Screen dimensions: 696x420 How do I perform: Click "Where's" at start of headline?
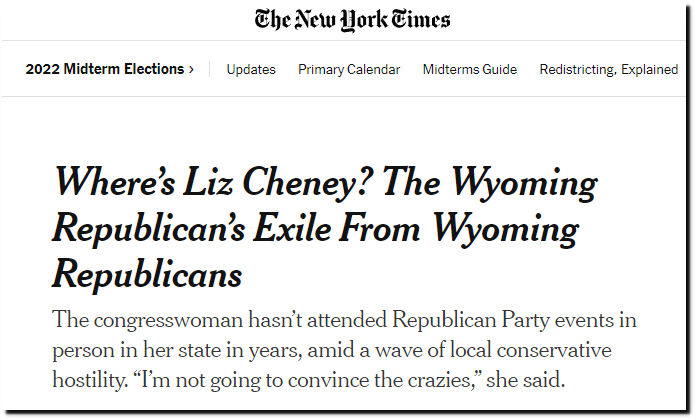click(115, 182)
